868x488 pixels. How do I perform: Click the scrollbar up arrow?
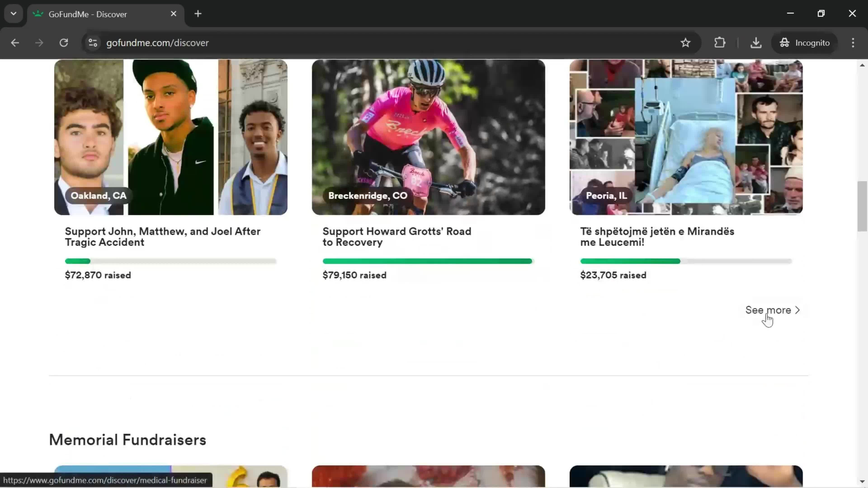coord(862,65)
